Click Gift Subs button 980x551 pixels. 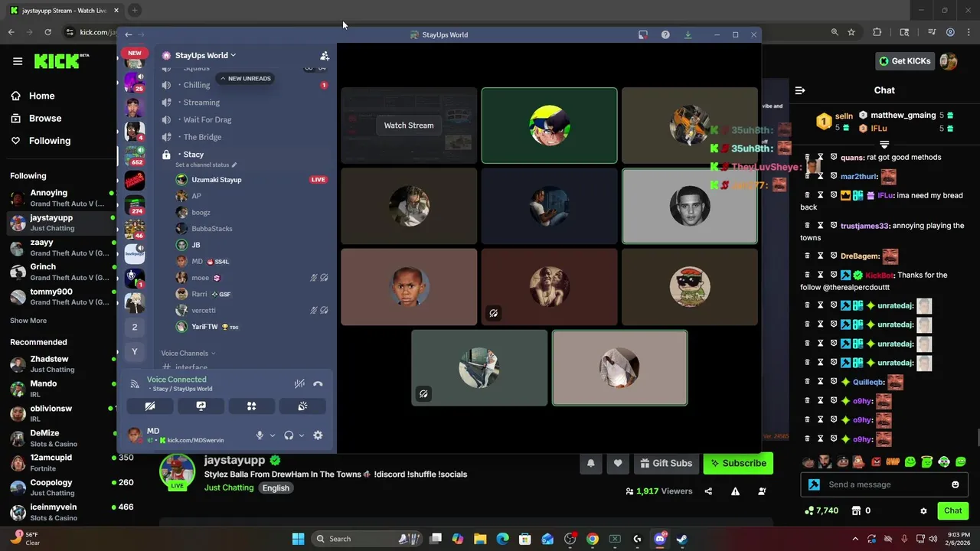666,463
